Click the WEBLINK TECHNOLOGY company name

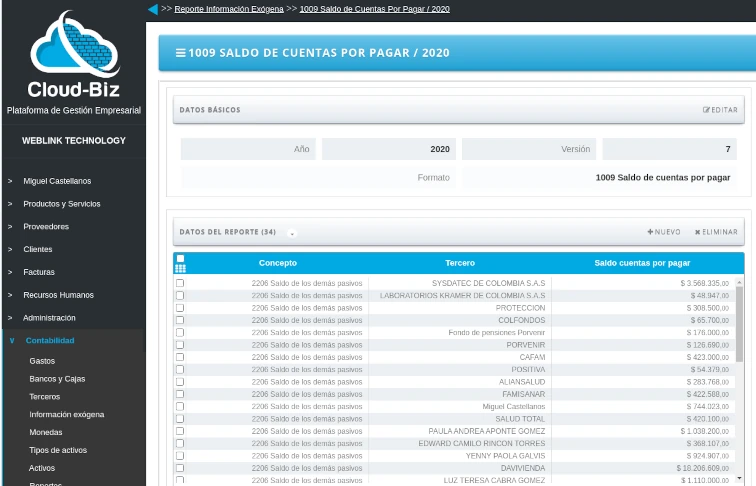74,141
